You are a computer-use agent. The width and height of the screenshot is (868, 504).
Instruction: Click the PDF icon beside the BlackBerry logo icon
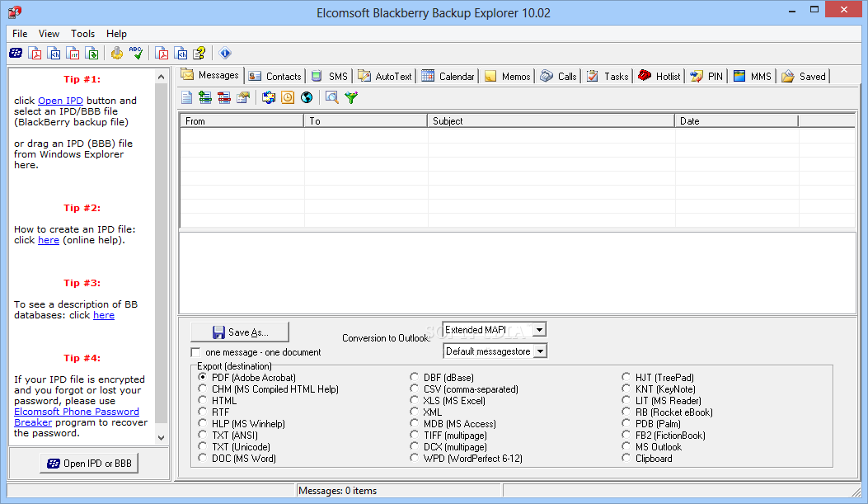coord(35,53)
